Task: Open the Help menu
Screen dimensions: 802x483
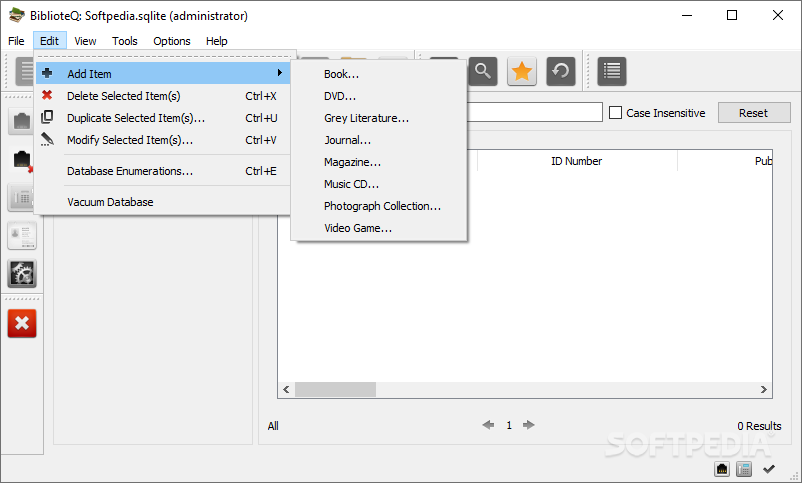Action: point(217,41)
